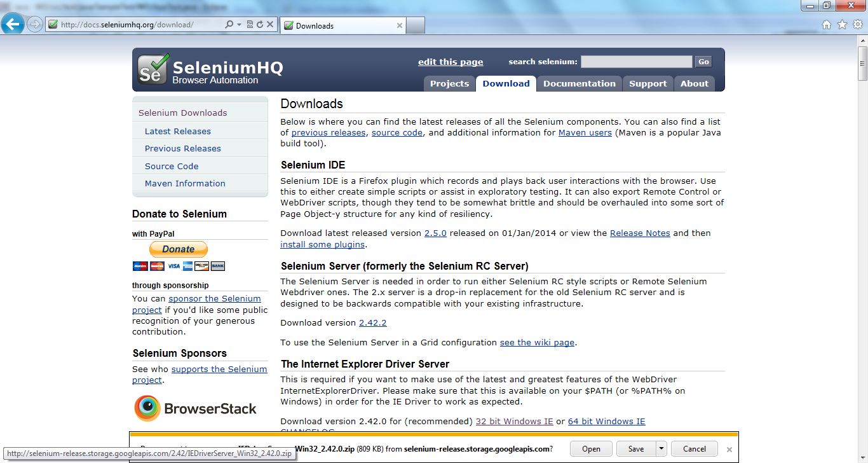Click the 'source code' link in the intro

click(397, 132)
